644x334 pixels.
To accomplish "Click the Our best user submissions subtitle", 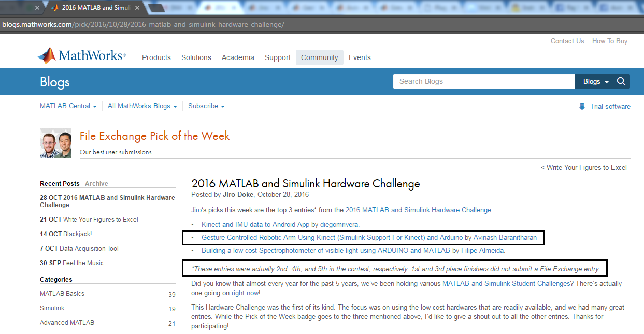I will coord(116,152).
